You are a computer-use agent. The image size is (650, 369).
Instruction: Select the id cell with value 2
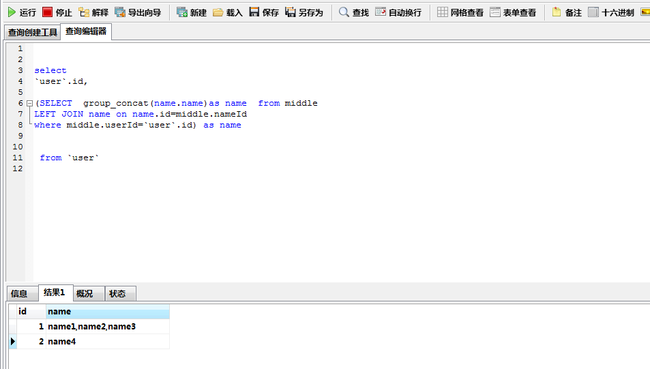[32, 342]
